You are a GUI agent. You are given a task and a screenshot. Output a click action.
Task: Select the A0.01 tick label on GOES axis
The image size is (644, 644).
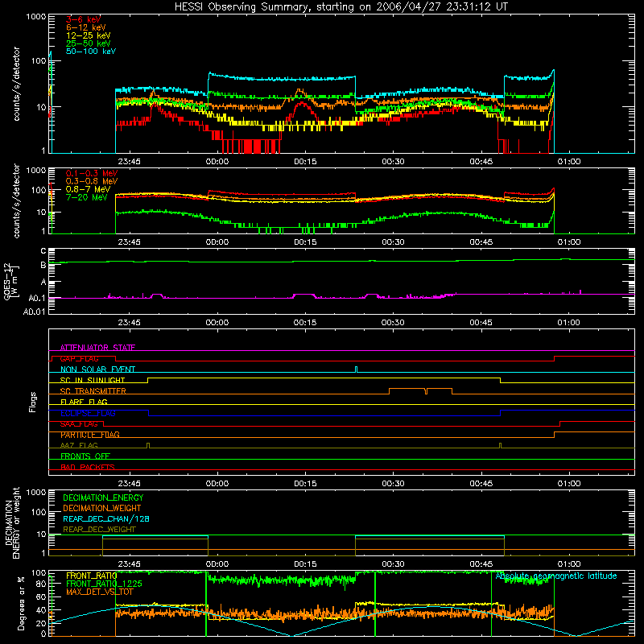35,312
